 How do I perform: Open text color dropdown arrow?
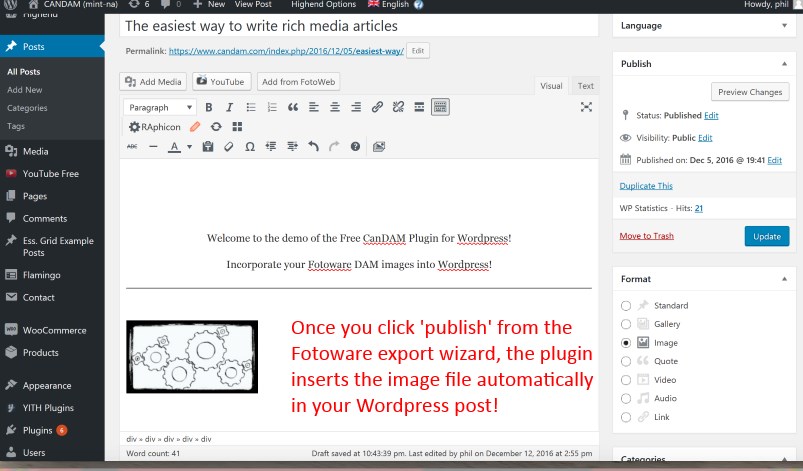pos(189,147)
